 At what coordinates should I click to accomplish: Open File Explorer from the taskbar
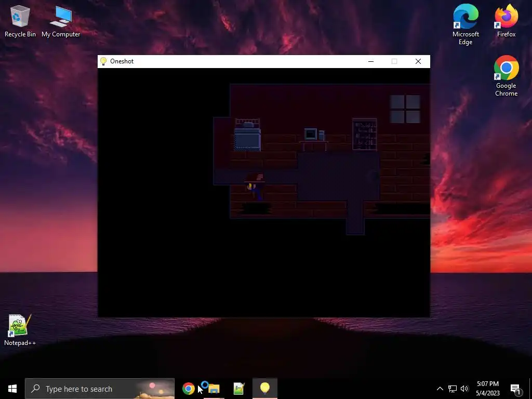coord(214,389)
